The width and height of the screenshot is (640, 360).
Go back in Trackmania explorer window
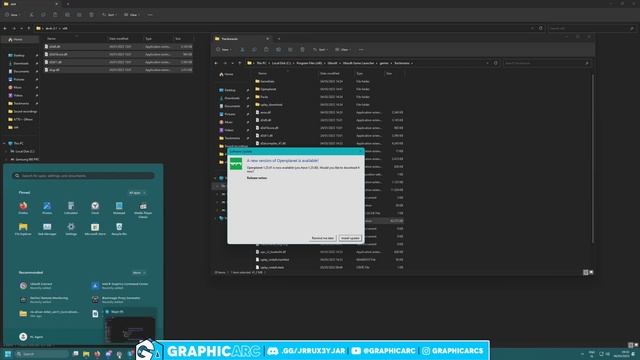[216, 63]
